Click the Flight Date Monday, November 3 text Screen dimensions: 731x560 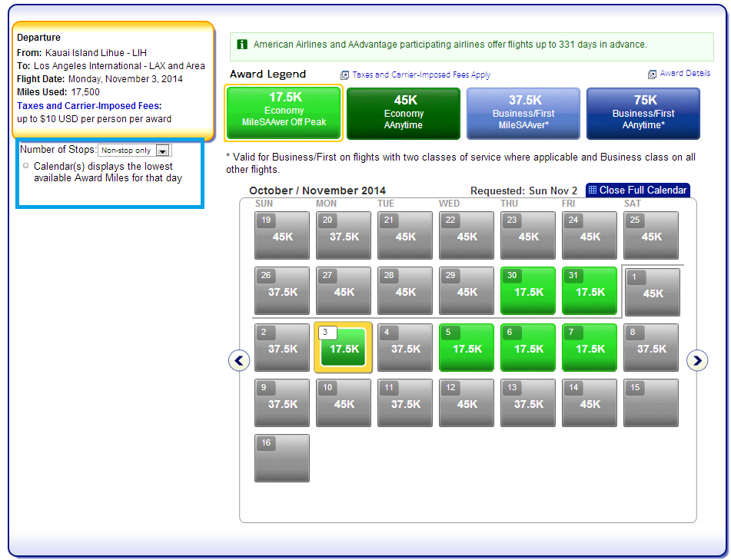coord(100,78)
